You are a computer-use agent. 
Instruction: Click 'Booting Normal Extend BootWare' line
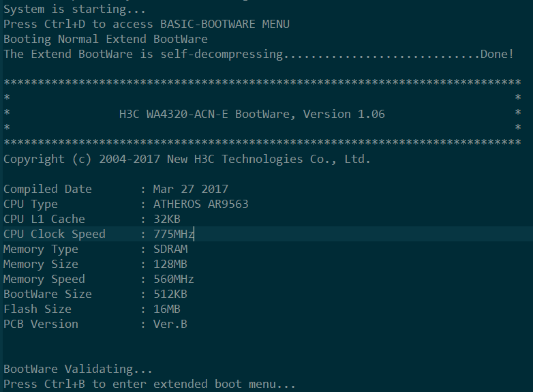tap(106, 39)
